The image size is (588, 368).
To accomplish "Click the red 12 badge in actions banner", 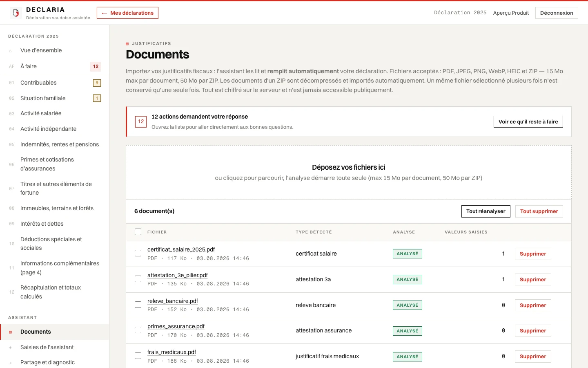I will (x=141, y=121).
